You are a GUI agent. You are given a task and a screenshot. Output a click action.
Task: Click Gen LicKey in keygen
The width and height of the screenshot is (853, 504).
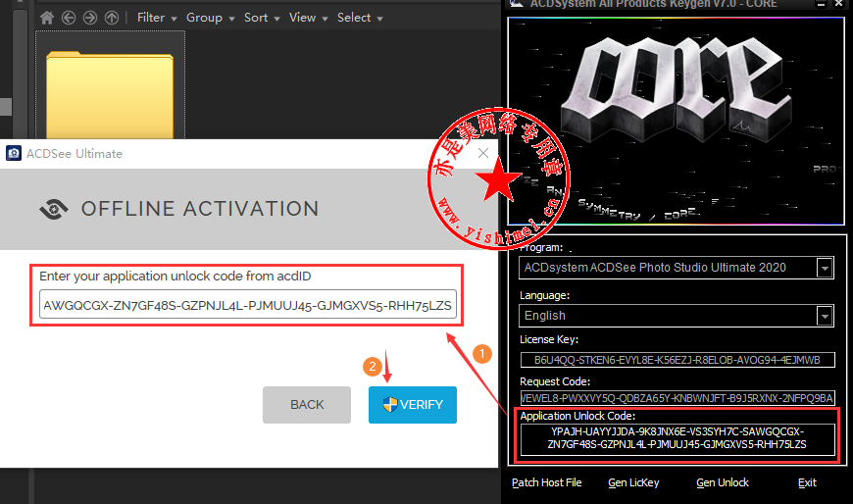pyautogui.click(x=633, y=482)
